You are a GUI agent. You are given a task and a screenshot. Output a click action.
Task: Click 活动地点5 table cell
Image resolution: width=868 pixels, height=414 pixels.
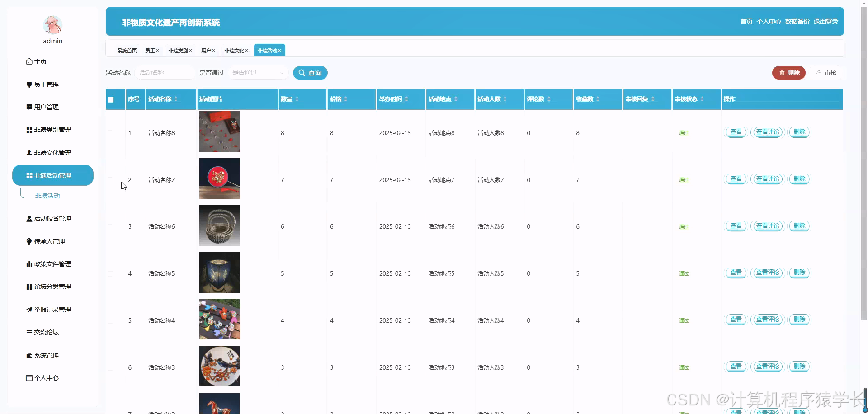click(x=441, y=274)
